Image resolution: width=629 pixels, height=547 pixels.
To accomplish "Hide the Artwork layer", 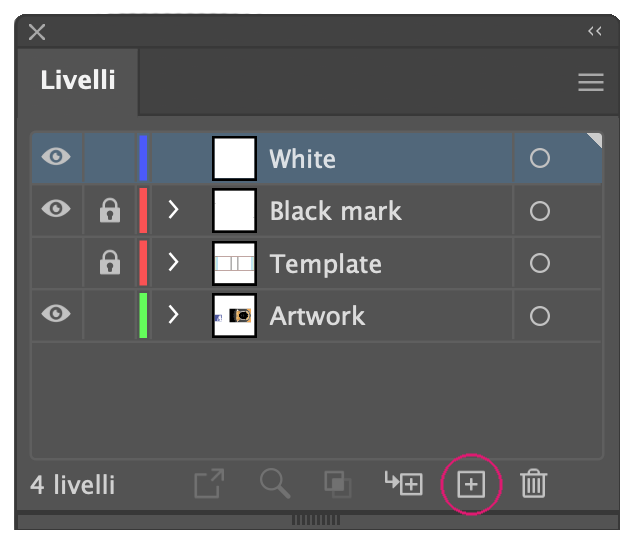I will click(56, 313).
